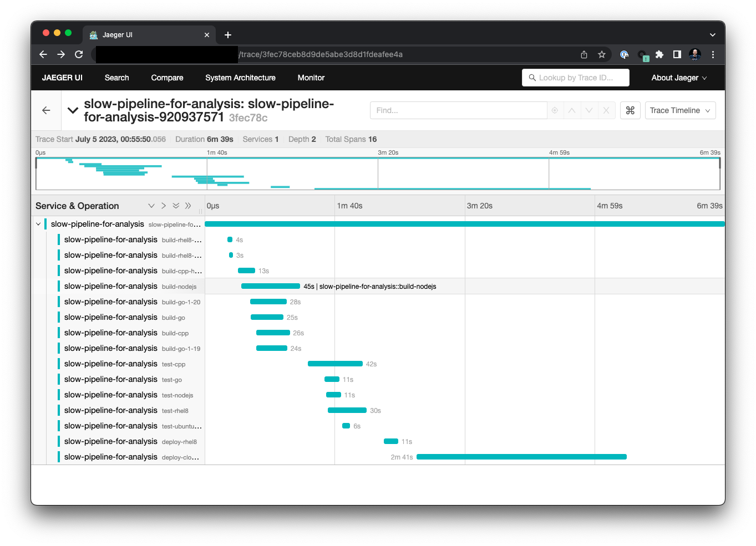Click the root span full-width bar
Screen dimensions: 756x546
point(465,224)
